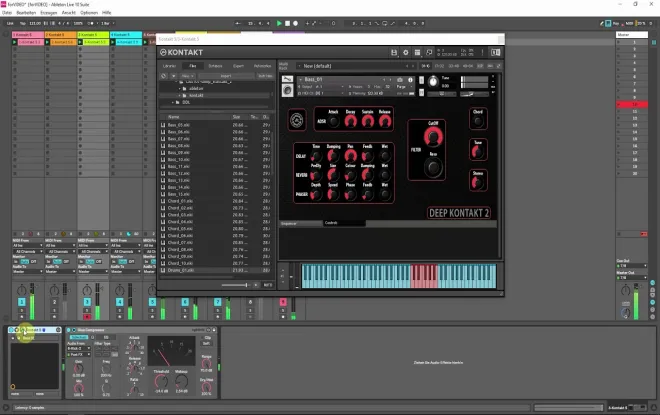This screenshot has width=660, height=415.
Task: Click the Import button in Kontakt browser
Action: tap(226, 76)
